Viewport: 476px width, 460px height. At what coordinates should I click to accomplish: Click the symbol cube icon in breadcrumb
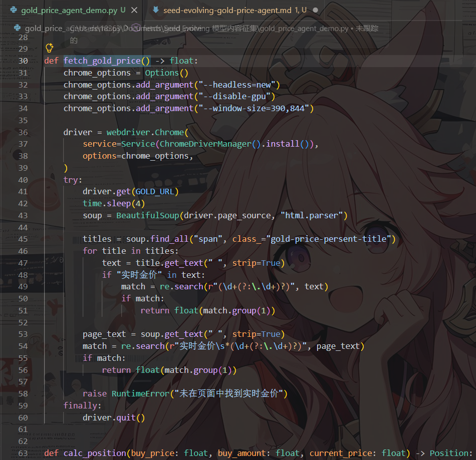(136, 28)
